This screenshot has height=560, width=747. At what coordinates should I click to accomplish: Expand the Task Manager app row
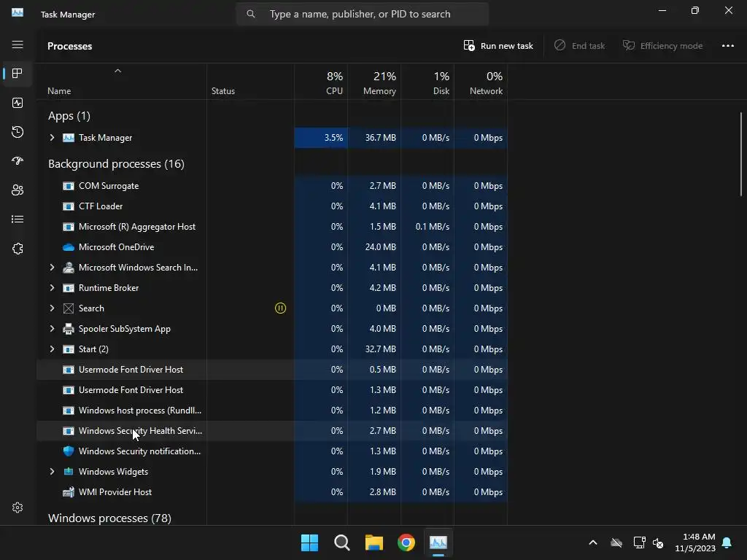pos(52,138)
